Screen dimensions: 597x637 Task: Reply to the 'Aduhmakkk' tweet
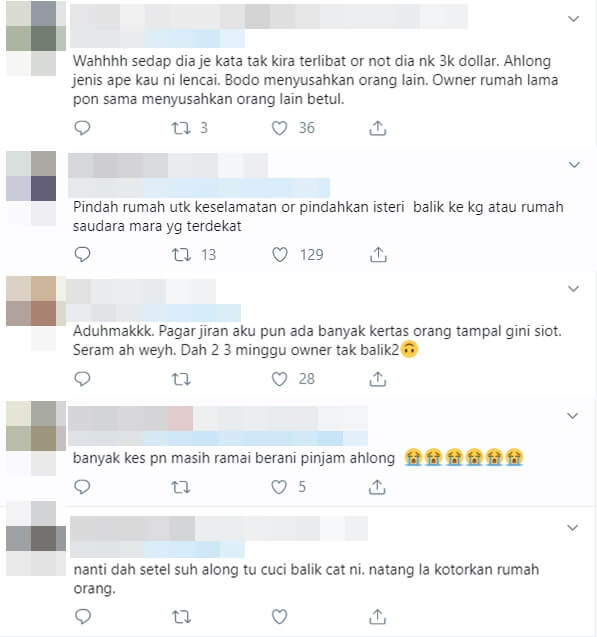[82, 379]
